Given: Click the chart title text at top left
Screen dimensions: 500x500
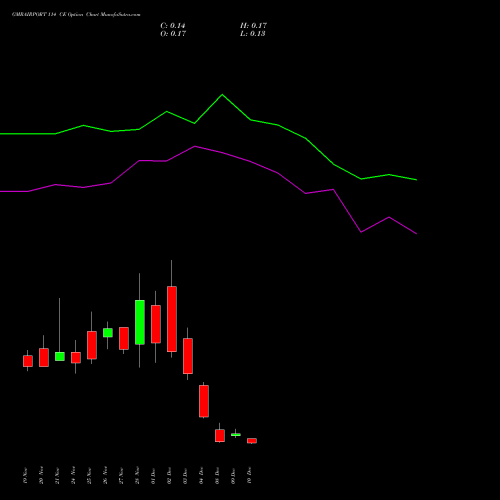Looking at the screenshot, I should point(76,15).
